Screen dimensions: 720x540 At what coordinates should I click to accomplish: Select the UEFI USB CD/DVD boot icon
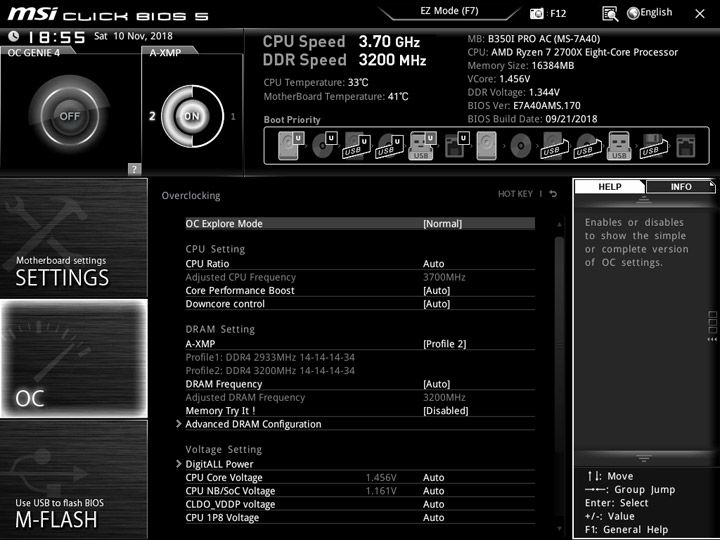pos(389,146)
